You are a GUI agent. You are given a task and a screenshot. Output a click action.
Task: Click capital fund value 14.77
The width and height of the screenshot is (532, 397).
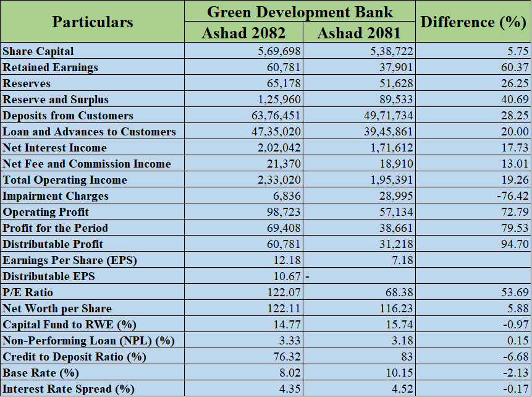point(287,325)
